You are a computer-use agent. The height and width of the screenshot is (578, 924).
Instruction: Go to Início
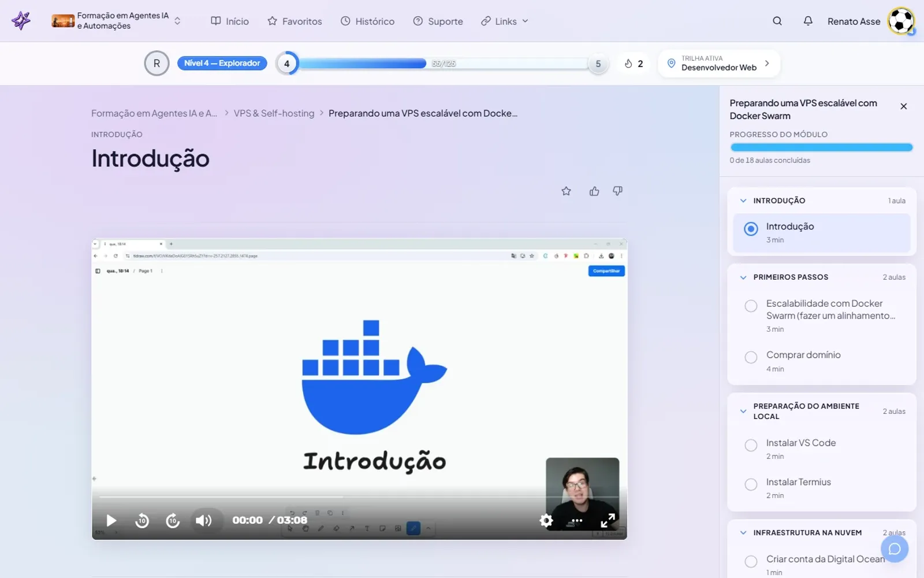[230, 21]
